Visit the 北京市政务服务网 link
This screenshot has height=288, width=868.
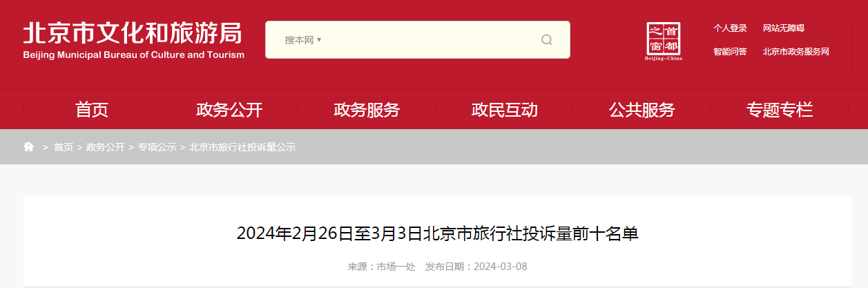(x=795, y=51)
